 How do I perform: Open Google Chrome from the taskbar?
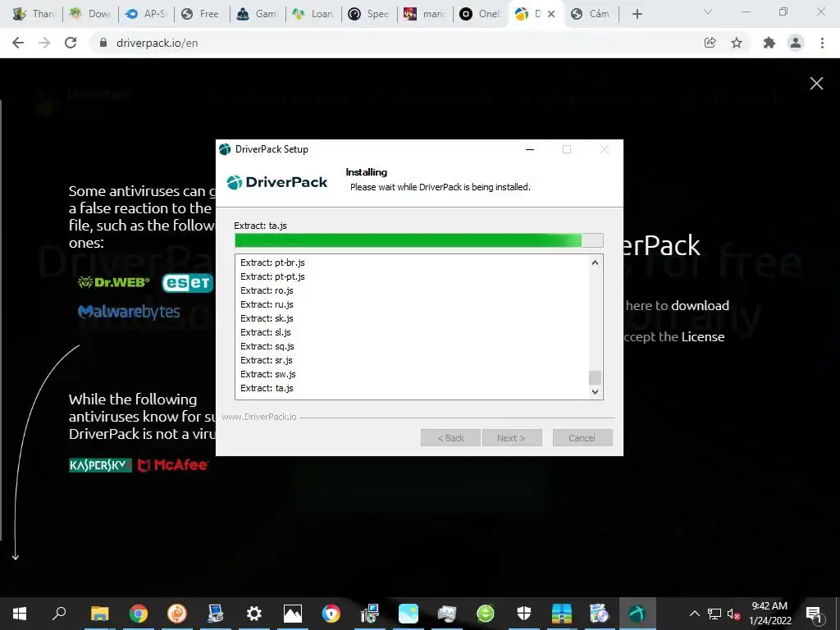pyautogui.click(x=138, y=614)
